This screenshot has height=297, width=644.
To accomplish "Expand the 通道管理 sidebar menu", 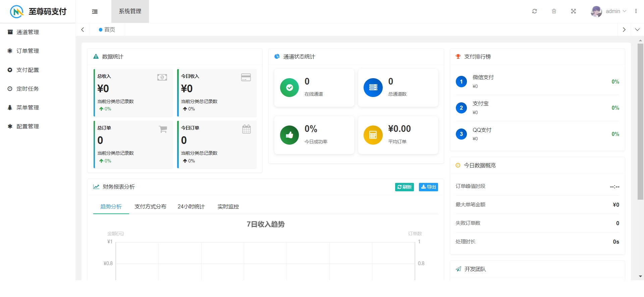I will pos(28,32).
